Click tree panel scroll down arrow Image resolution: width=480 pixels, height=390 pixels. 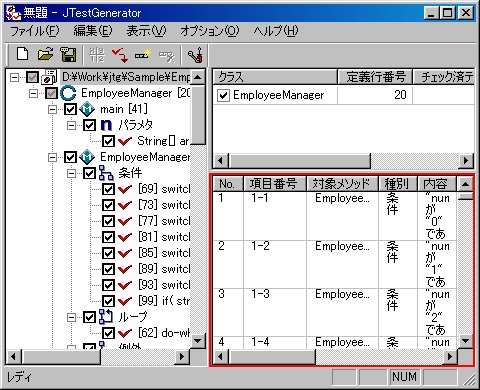tap(198, 341)
